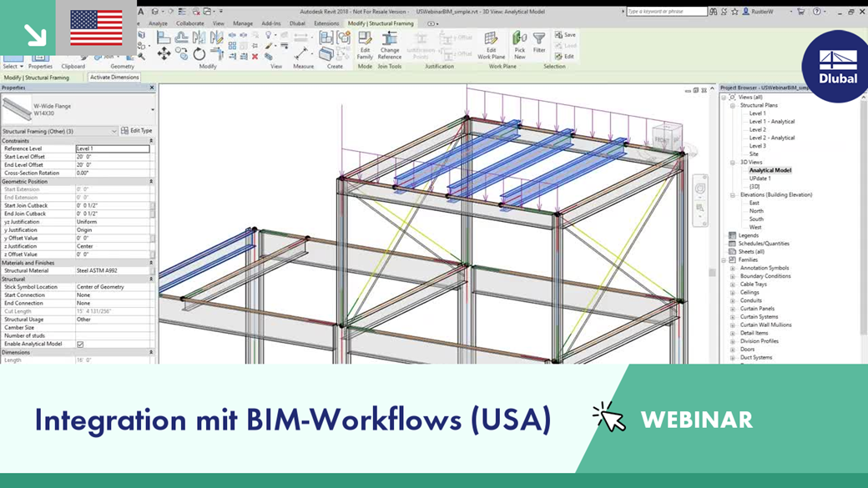The image size is (868, 488).
Task: Open the Autodesk App Store cart icon
Action: (800, 11)
